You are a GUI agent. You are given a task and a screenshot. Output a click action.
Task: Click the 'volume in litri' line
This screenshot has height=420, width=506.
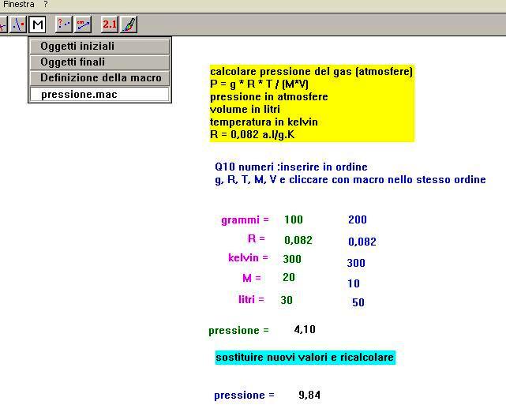tap(245, 109)
